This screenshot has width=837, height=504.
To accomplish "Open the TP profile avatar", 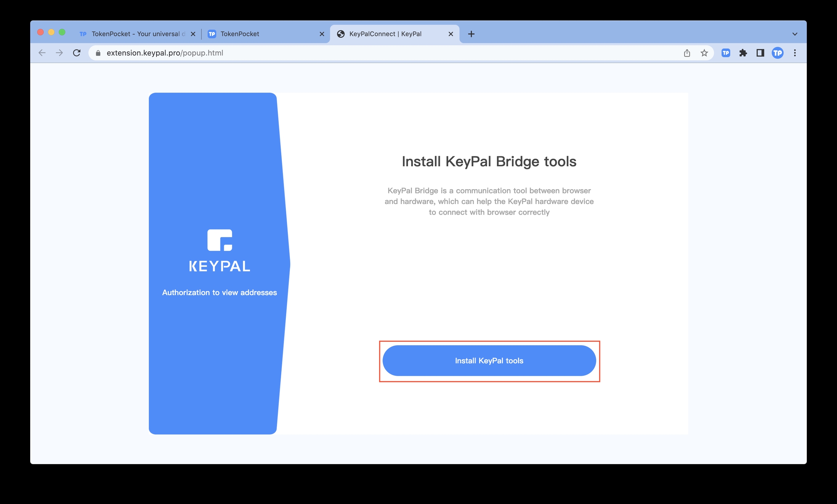I will pyautogui.click(x=777, y=53).
